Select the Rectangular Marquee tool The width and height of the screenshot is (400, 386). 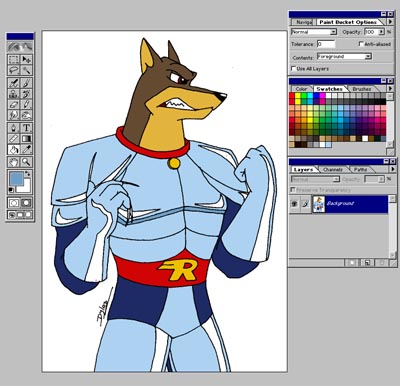point(14,60)
